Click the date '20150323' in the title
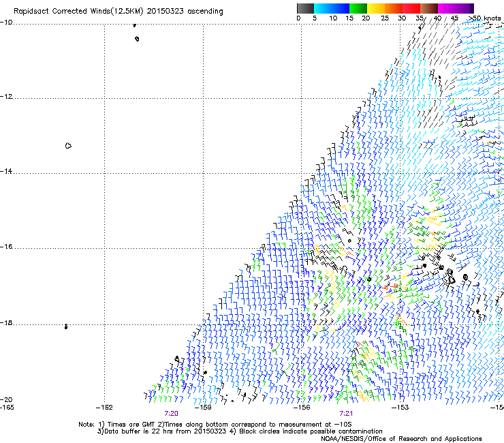Screen dimensions: 504x443 [166, 12]
